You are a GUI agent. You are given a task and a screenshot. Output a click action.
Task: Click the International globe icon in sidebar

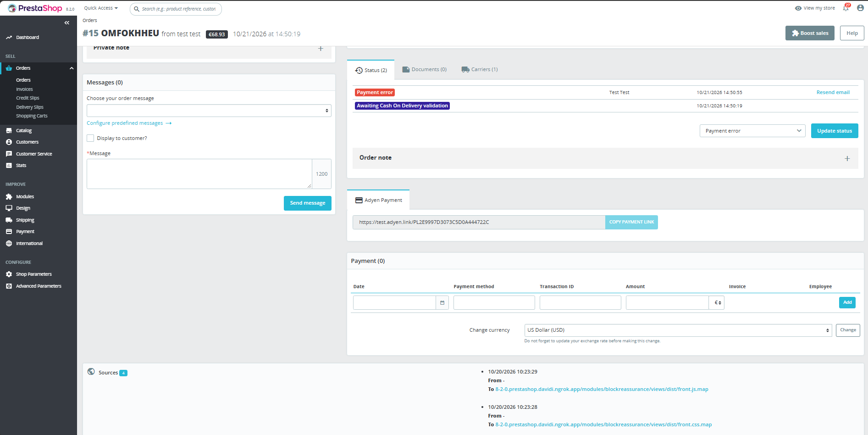click(x=9, y=244)
